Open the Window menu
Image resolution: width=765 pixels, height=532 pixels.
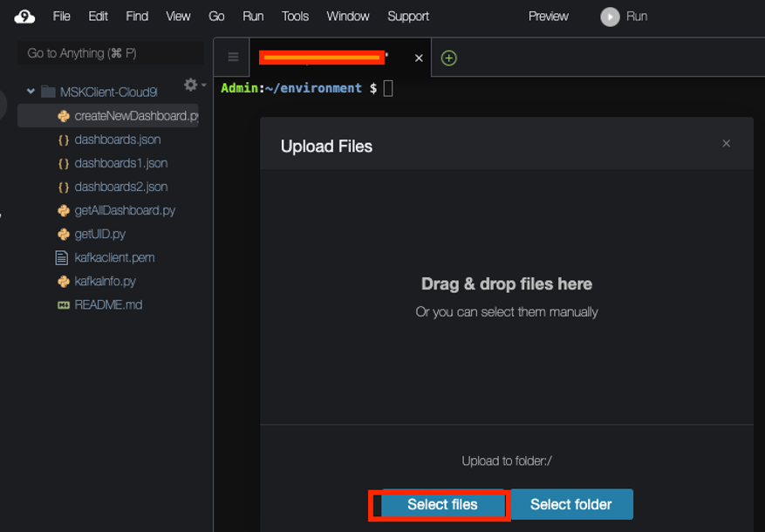point(348,16)
